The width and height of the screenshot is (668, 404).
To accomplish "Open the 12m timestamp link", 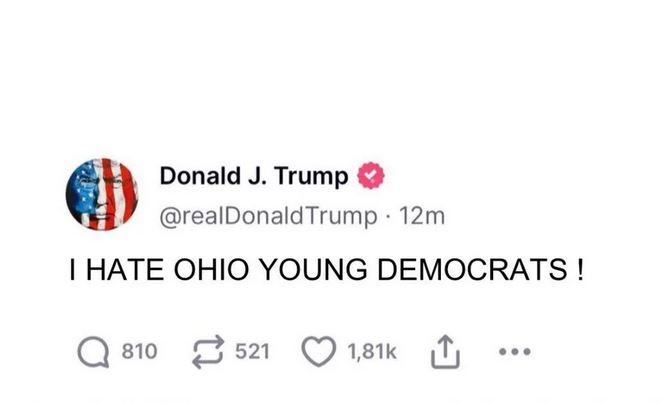I will tap(422, 216).
